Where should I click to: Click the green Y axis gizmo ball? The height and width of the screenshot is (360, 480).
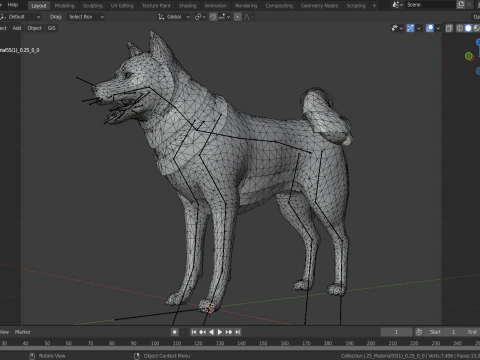pos(469,56)
